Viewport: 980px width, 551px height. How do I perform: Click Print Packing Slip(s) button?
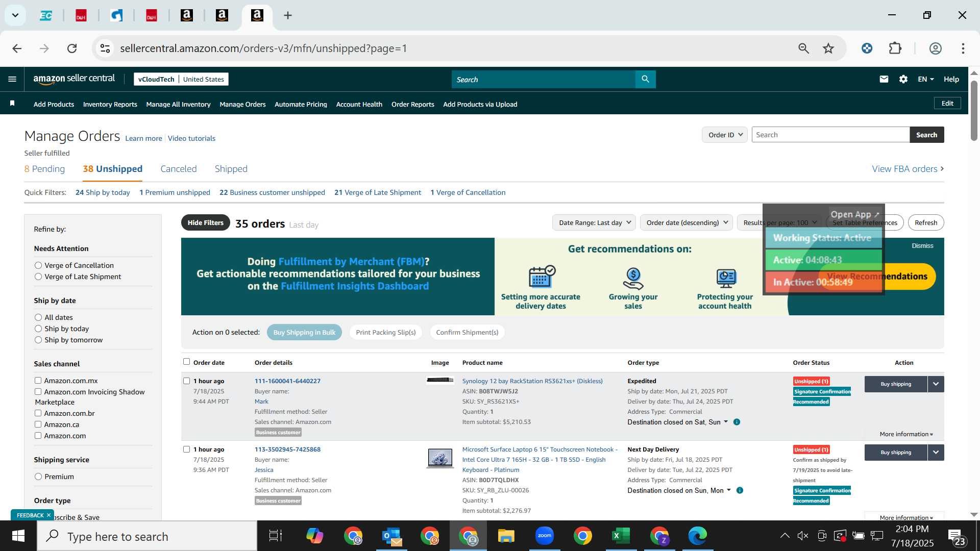tap(385, 332)
